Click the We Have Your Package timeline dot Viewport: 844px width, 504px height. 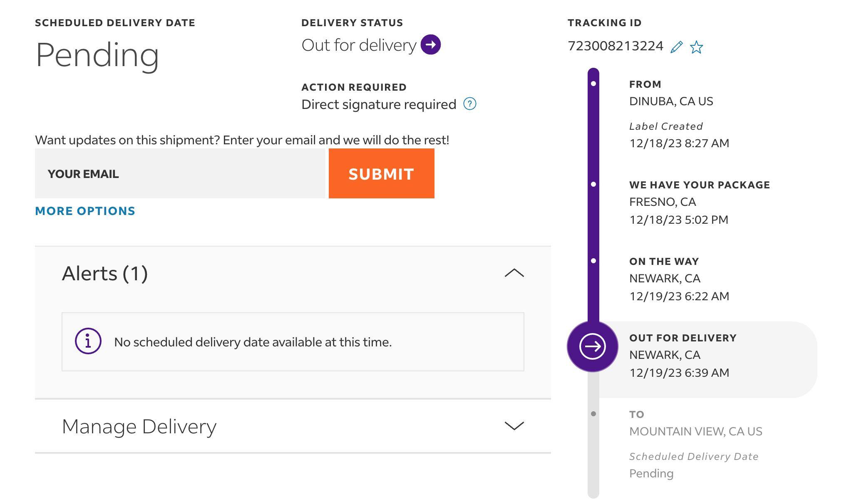coord(593,184)
